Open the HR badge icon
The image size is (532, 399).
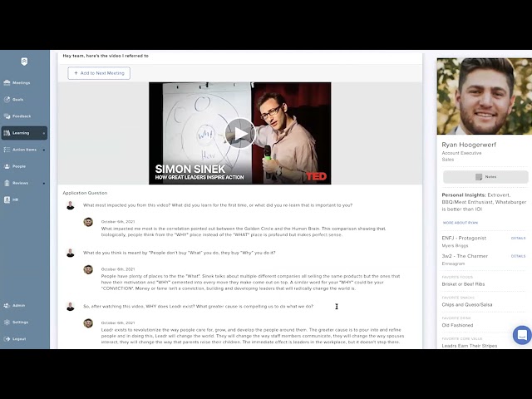point(7,199)
